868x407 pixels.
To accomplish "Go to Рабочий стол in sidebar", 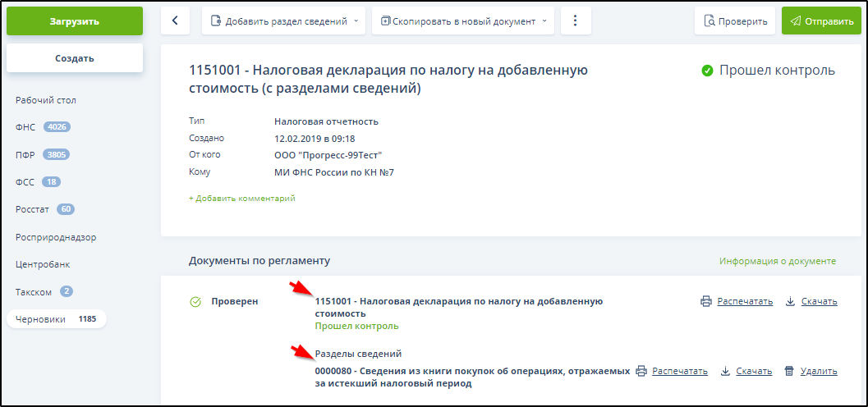I will click(46, 100).
